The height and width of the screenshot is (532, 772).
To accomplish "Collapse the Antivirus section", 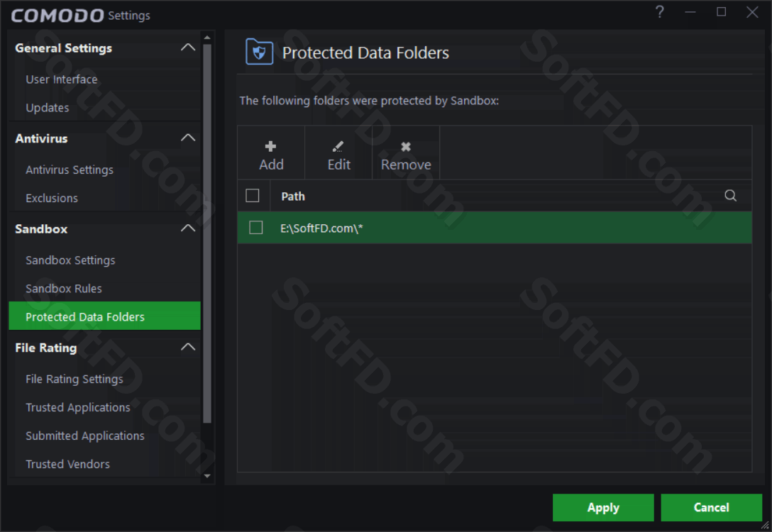I will point(188,138).
